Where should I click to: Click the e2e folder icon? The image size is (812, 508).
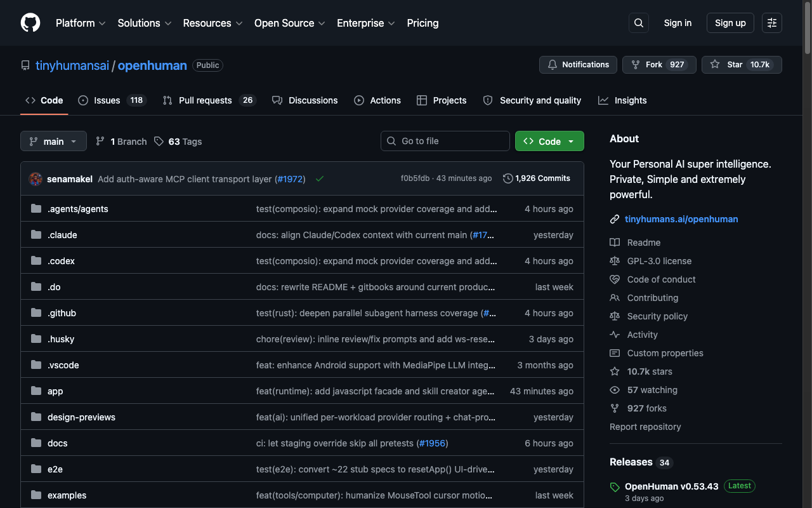(x=36, y=469)
